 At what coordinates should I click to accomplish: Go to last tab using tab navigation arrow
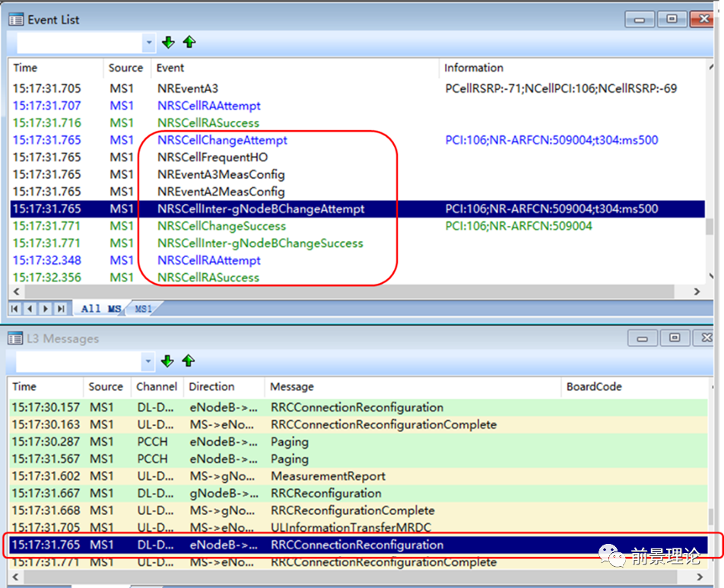61,309
